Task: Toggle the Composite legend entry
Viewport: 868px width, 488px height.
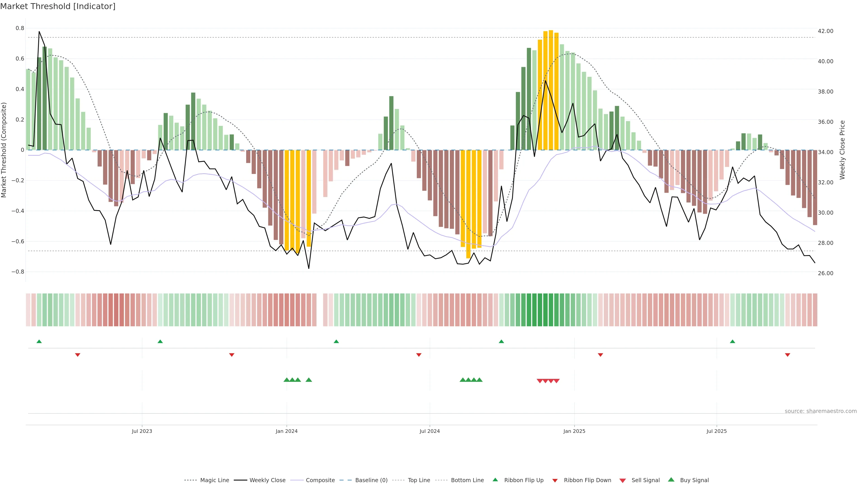Action: pos(320,480)
